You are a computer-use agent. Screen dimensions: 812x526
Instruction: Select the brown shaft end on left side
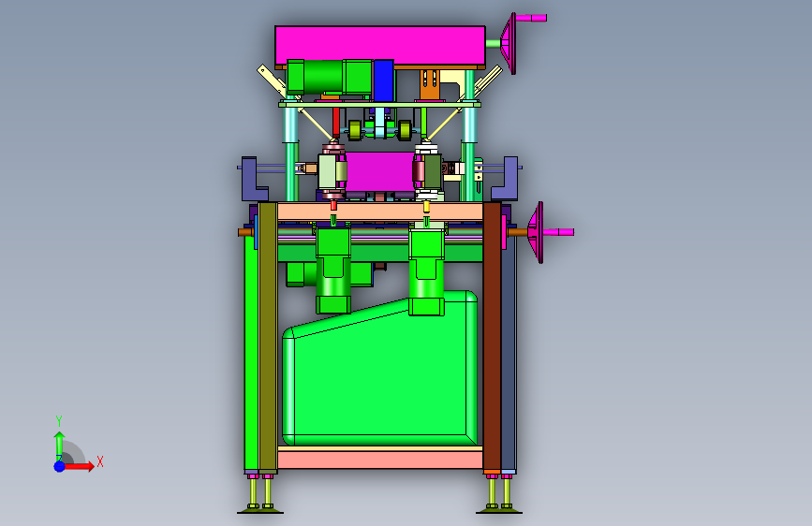(x=245, y=232)
